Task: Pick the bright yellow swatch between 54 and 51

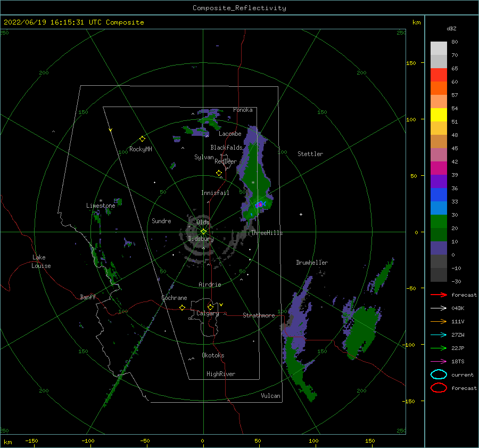Action: coord(439,115)
